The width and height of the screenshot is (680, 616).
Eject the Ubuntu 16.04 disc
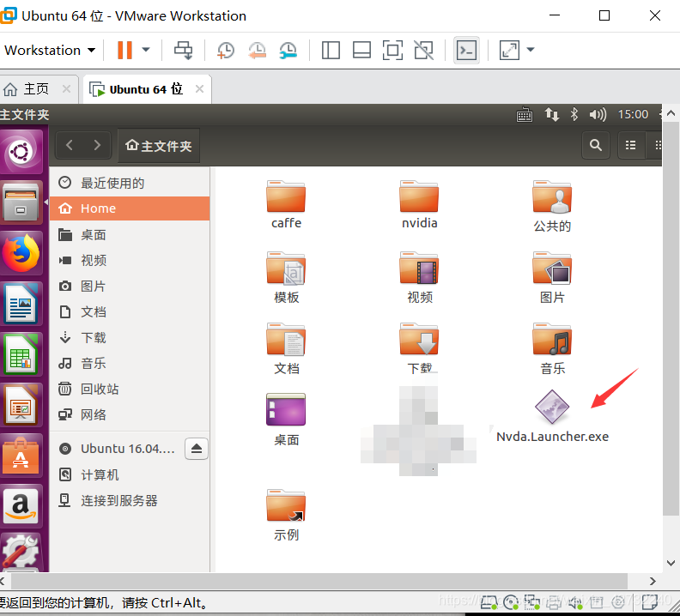(197, 449)
